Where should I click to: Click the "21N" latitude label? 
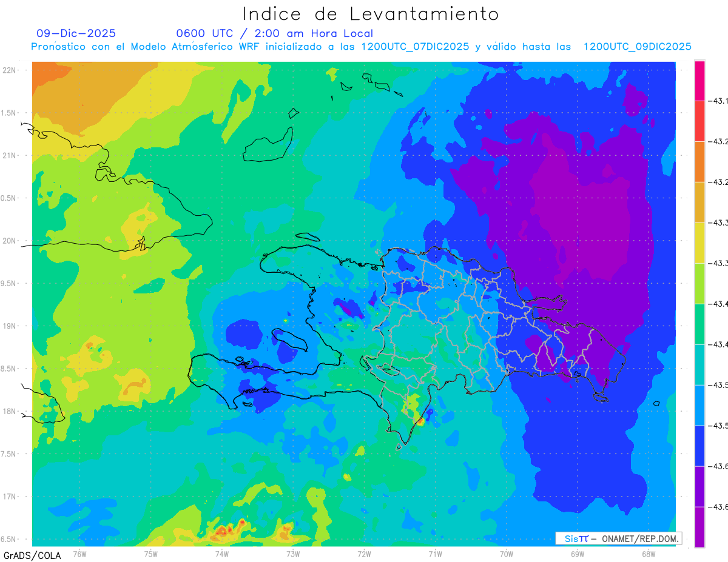coord(10,156)
